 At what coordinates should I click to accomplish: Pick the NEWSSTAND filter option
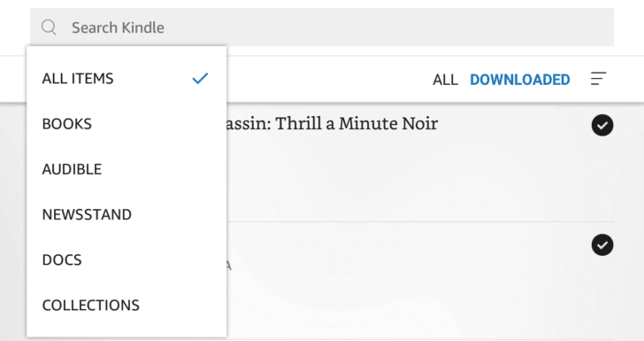[x=126, y=214]
